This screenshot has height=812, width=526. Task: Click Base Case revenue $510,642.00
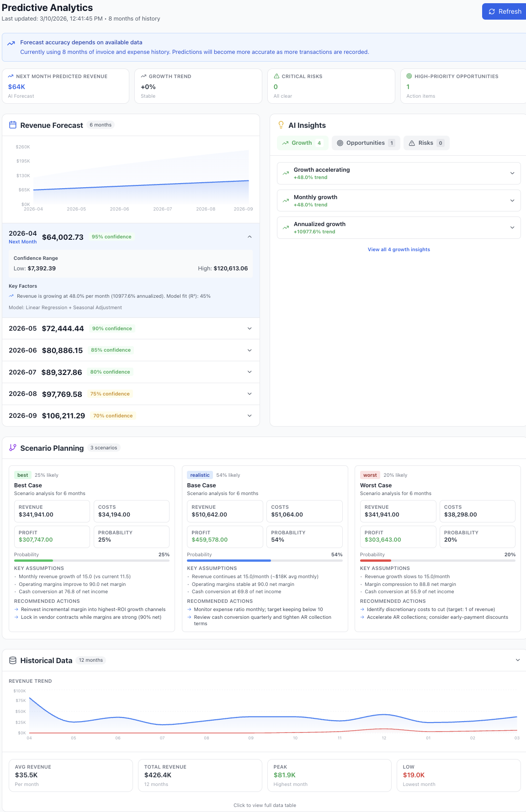(x=209, y=514)
